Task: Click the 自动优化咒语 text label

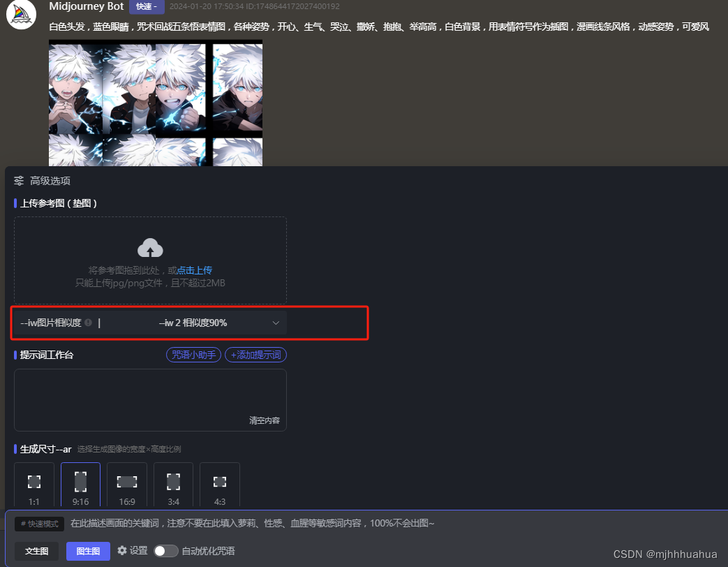Action: point(208,551)
